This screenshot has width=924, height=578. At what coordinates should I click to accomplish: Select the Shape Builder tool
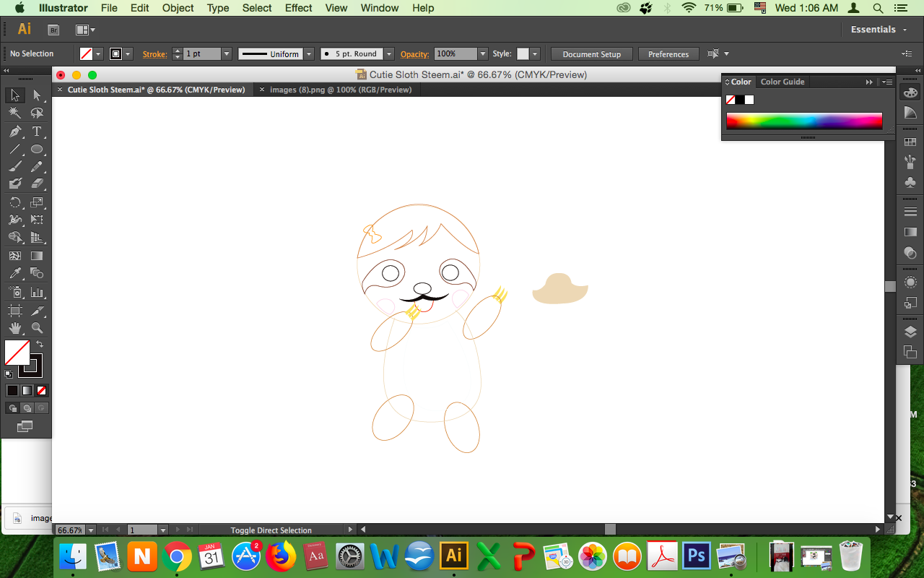[15, 238]
